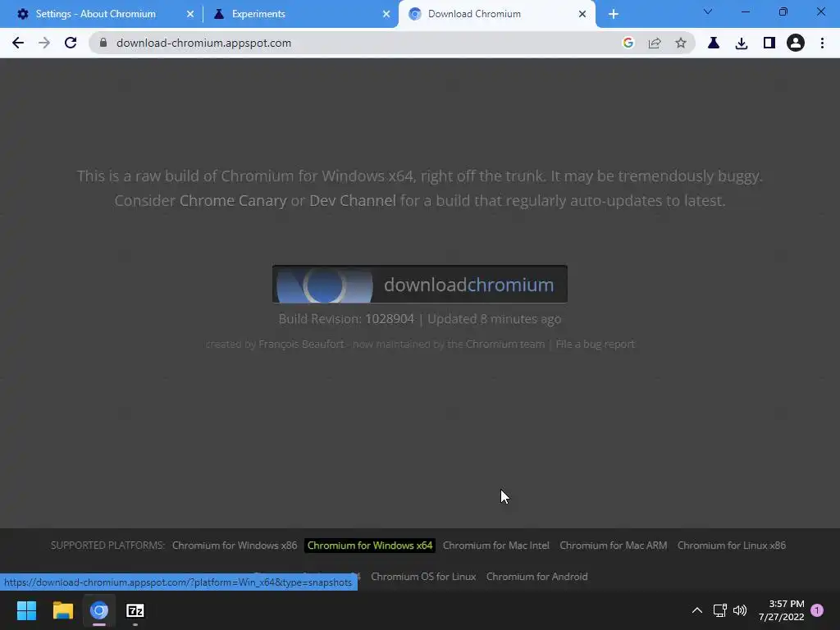Open the Dev Channel link
840x630 pixels.
(353, 200)
